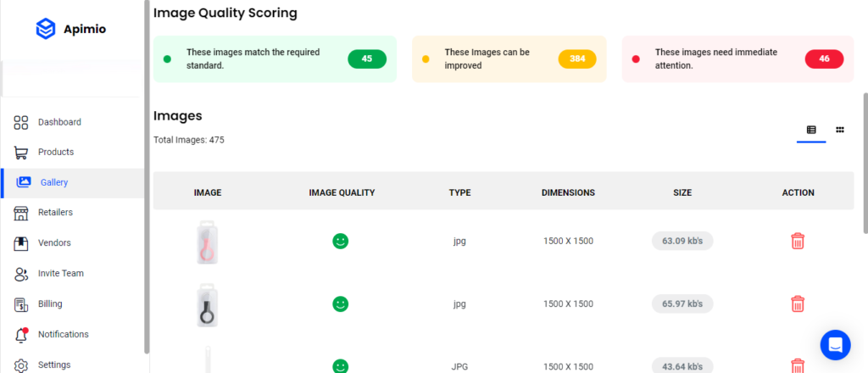Click the Apimio logo icon
Viewport: 868px width, 373px height.
45,29
